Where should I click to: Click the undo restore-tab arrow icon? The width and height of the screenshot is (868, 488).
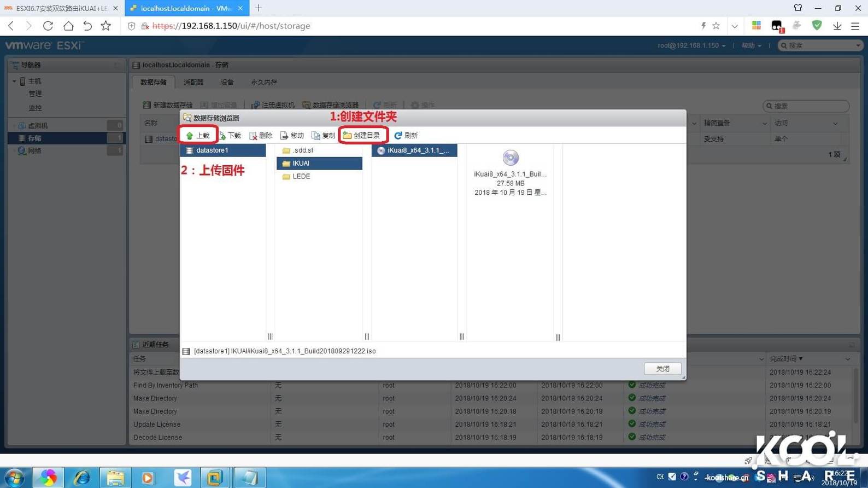(87, 26)
